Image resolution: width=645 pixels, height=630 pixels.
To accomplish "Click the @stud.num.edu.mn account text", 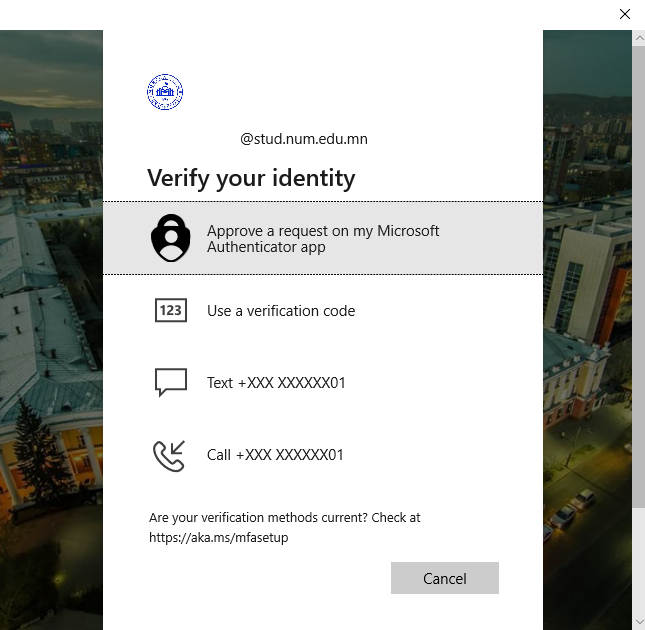I will point(304,139).
